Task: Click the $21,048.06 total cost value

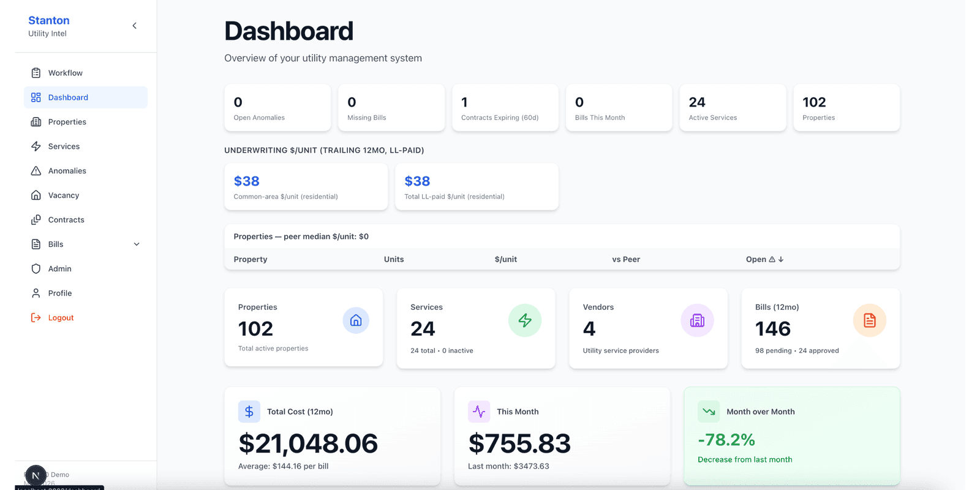Action: 308,443
